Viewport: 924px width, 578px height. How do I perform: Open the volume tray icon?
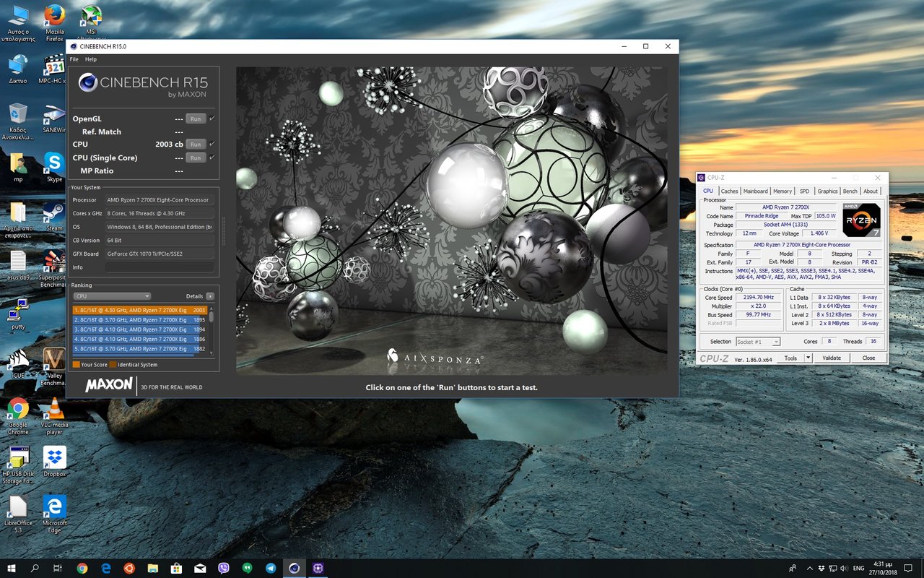tap(845, 569)
